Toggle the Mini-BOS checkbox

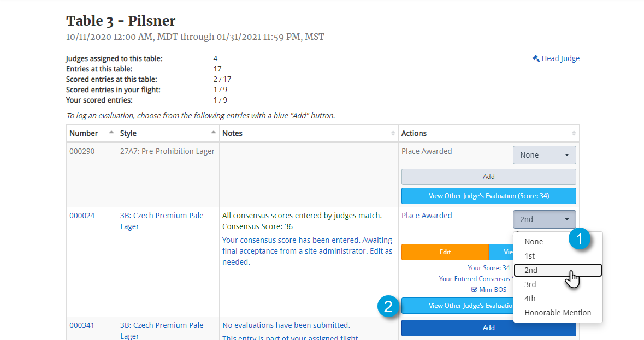pyautogui.click(x=474, y=290)
